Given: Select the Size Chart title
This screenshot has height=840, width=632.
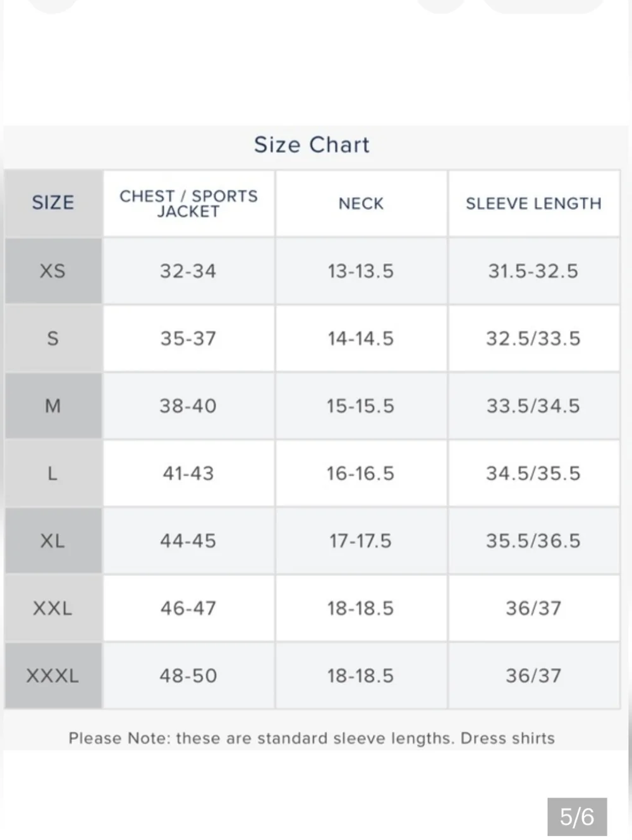Looking at the screenshot, I should pos(312,145).
